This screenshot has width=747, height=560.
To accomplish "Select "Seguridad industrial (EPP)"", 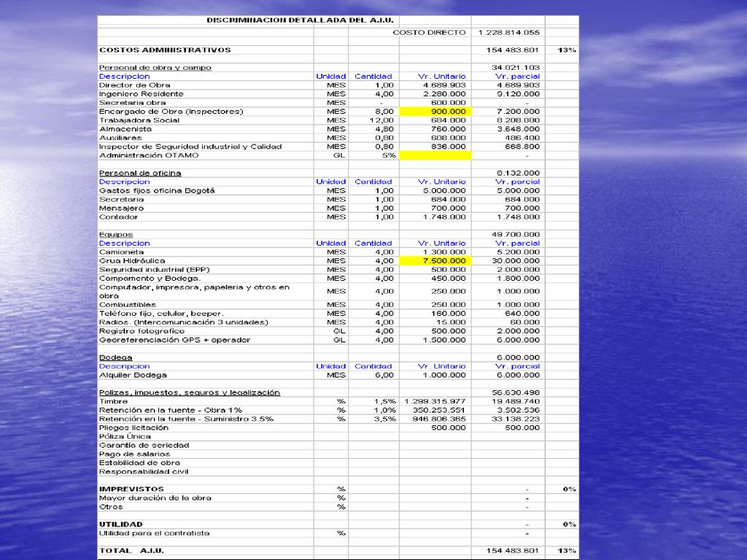I will pos(155,270).
